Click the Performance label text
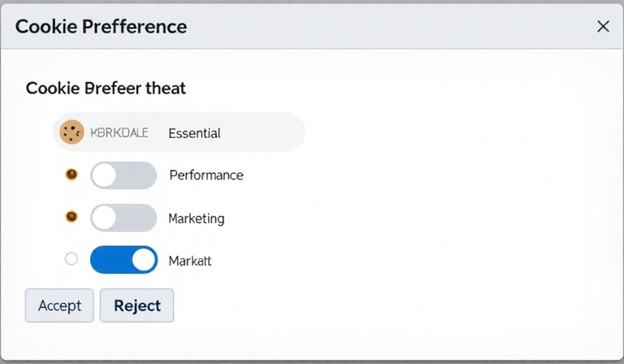Screen dimensions: 624x364 click(206, 175)
